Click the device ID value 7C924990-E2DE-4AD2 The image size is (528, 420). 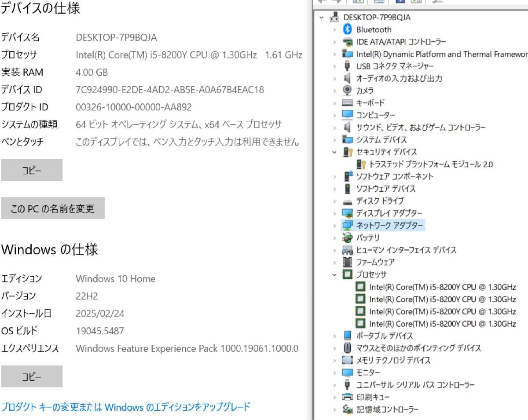[x=170, y=90]
